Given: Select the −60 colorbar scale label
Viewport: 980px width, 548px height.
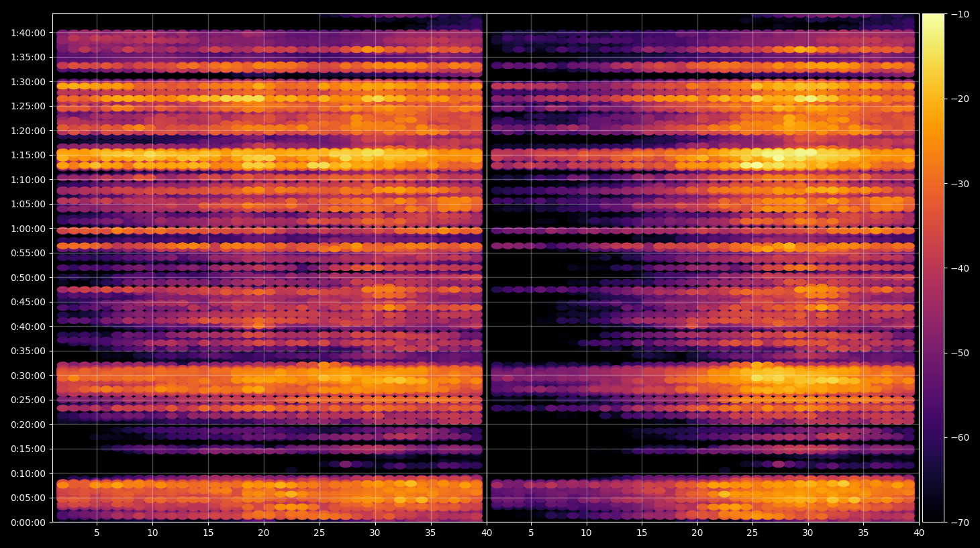Looking at the screenshot, I should coord(960,437).
